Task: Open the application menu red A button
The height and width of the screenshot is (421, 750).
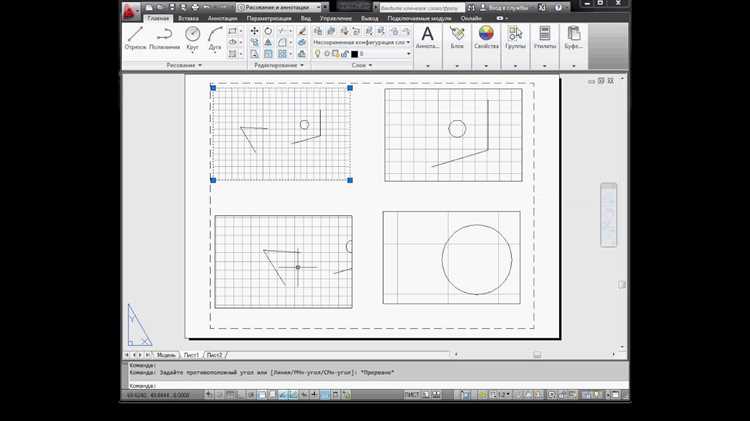Action: (130, 11)
